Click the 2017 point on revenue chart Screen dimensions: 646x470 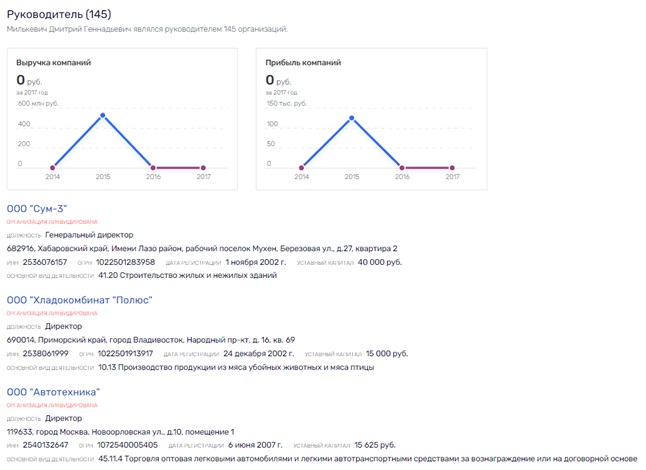pyautogui.click(x=203, y=168)
